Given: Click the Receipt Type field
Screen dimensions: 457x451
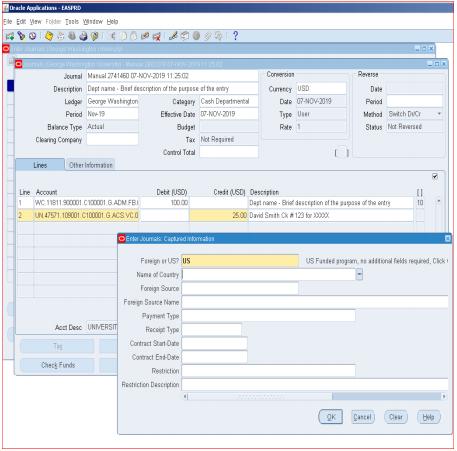Looking at the screenshot, I should (212, 330).
